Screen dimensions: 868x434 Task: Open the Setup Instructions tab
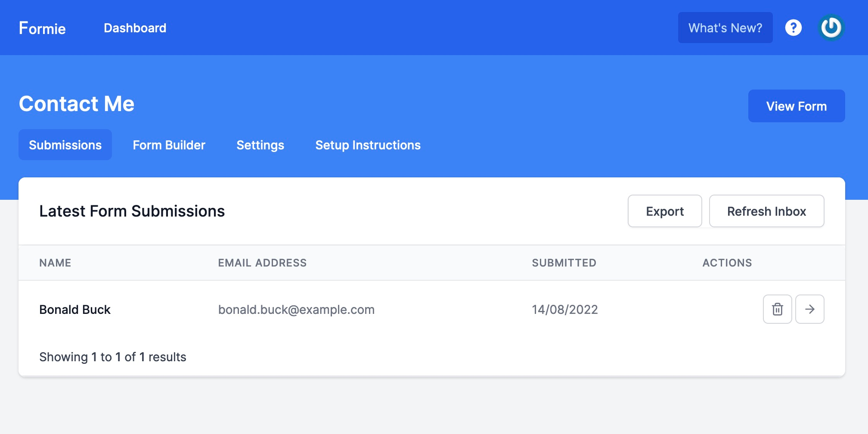(x=368, y=145)
